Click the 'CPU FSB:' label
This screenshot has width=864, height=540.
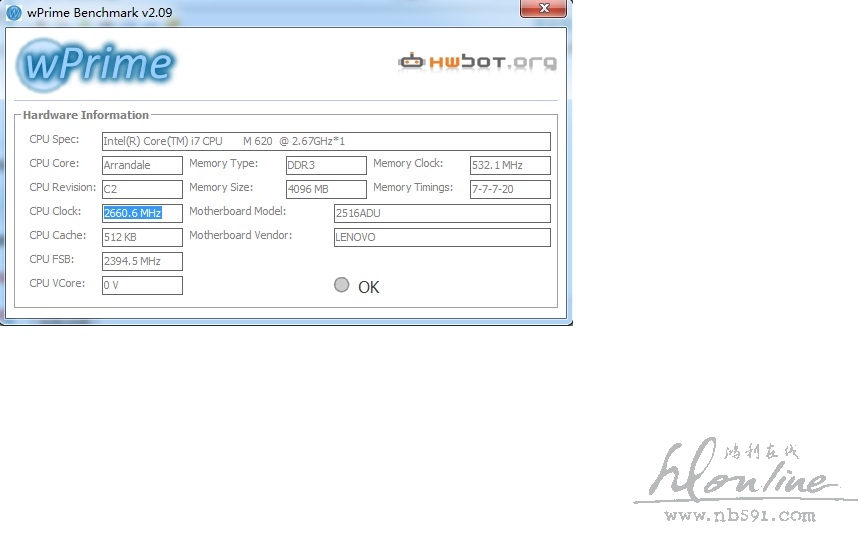coord(51,259)
